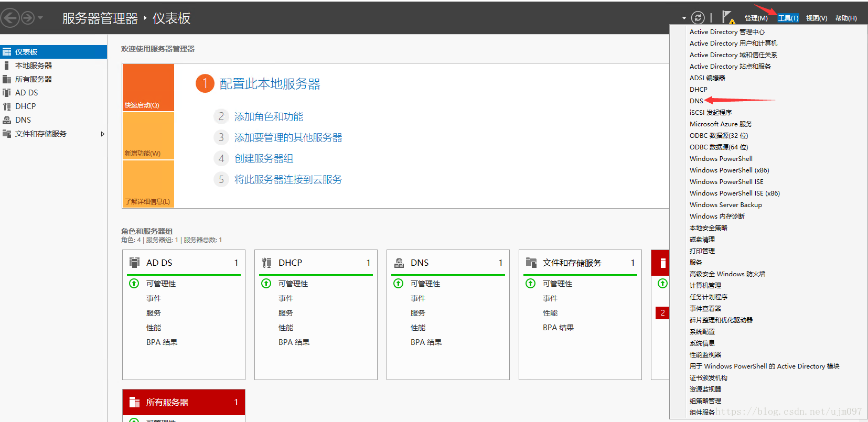Choose Microsoft Azure 服务 menu item
This screenshot has width=868, height=422.
click(x=721, y=124)
